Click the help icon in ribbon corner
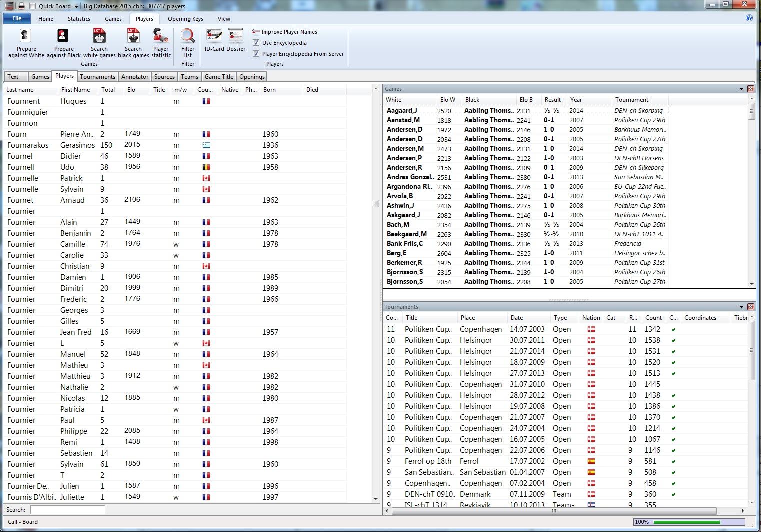 [749, 18]
